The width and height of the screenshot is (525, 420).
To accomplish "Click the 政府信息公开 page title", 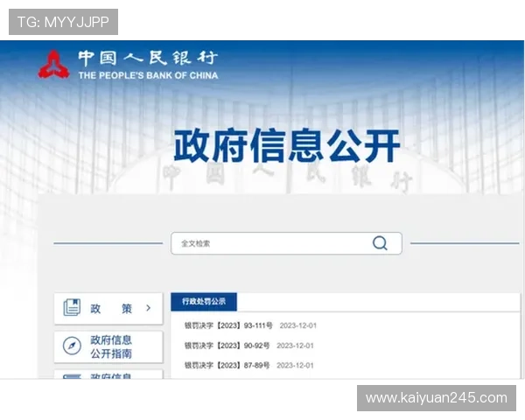I will (x=287, y=145).
